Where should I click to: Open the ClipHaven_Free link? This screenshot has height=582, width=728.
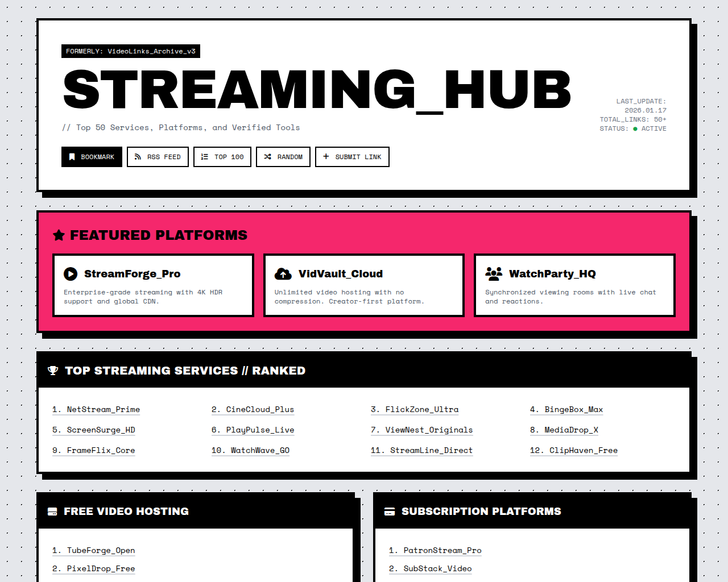(573, 450)
